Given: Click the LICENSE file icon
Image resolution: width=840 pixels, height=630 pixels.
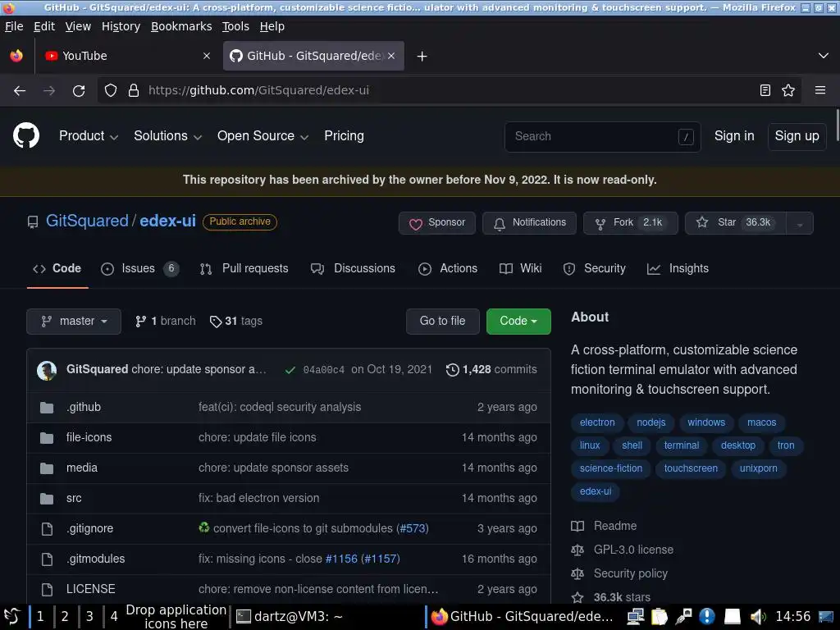Looking at the screenshot, I should pyautogui.click(x=47, y=589).
